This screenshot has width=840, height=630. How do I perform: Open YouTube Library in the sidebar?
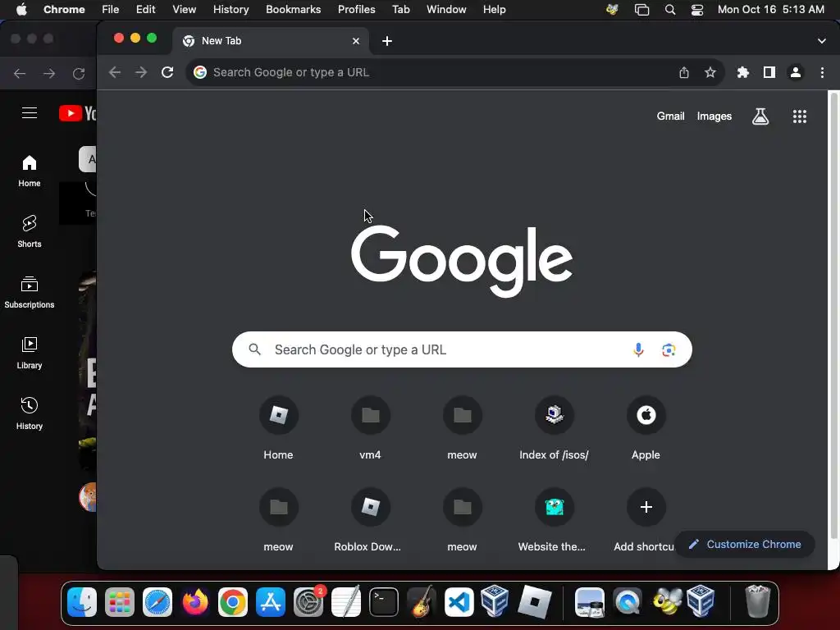click(30, 353)
